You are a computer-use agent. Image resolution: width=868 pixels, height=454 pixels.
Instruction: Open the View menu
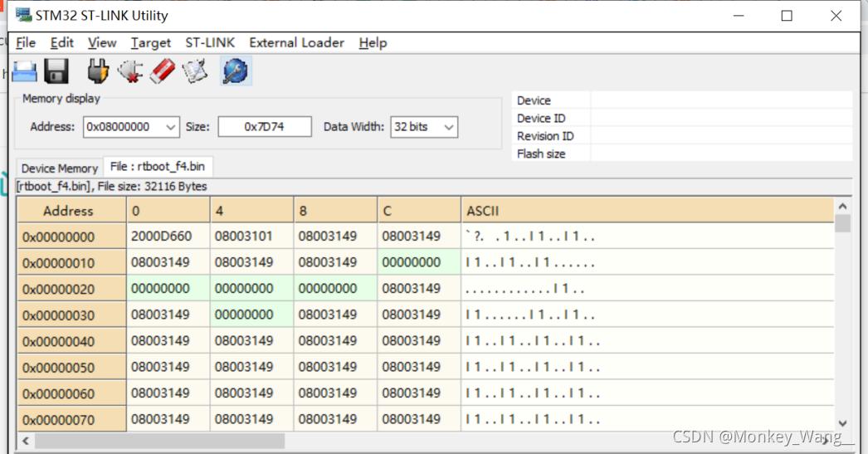coord(102,42)
